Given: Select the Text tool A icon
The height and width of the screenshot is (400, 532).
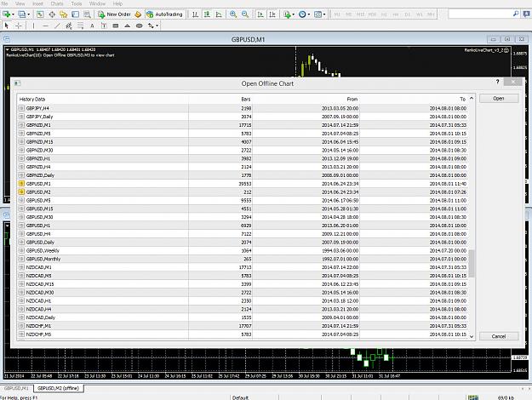Looking at the screenshot, I should point(92,26).
